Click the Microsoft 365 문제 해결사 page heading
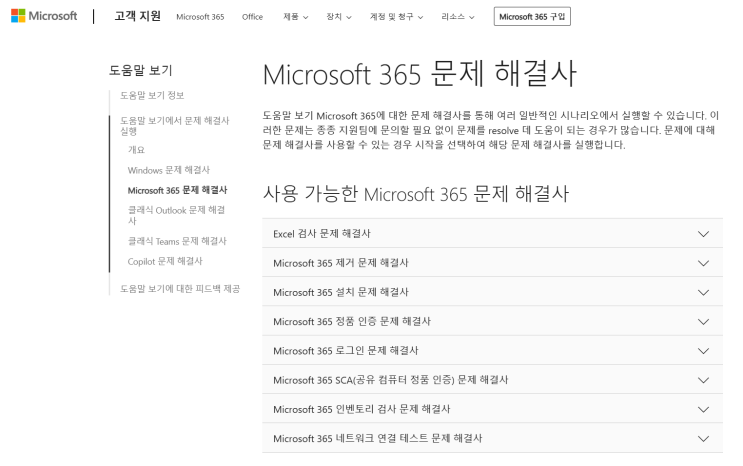Viewport: 743px width, 466px height. (x=419, y=74)
